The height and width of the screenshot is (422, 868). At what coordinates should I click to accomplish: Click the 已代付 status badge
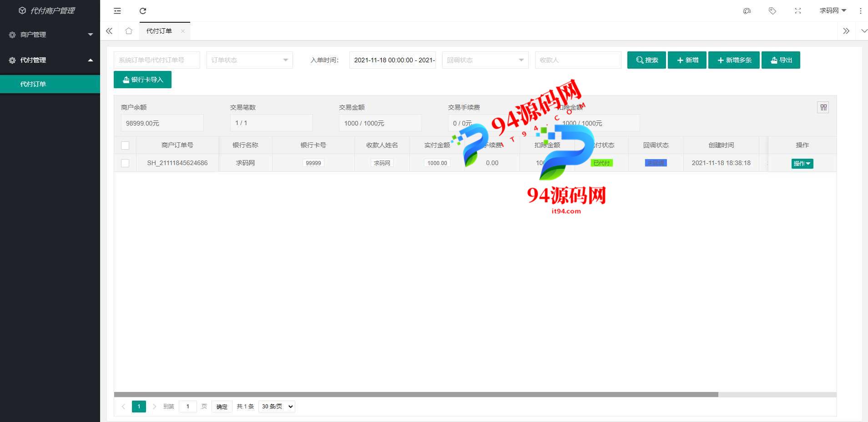[x=601, y=163]
